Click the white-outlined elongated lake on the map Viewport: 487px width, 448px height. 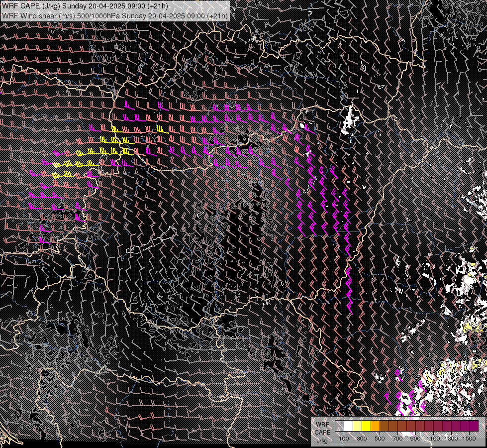coord(152,241)
